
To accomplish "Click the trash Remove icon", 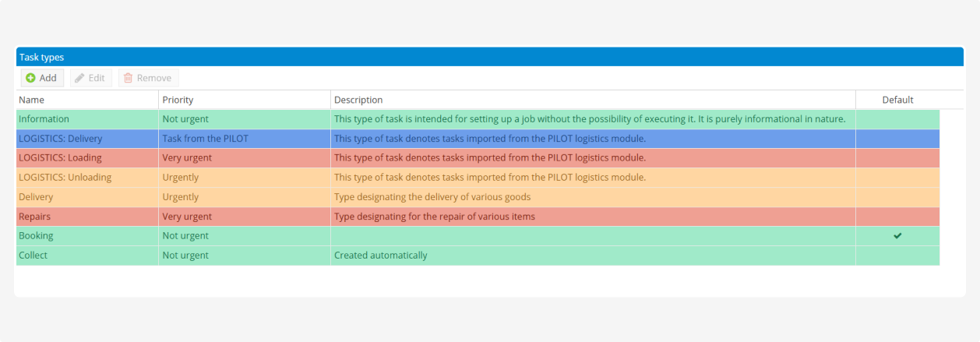I will [128, 78].
